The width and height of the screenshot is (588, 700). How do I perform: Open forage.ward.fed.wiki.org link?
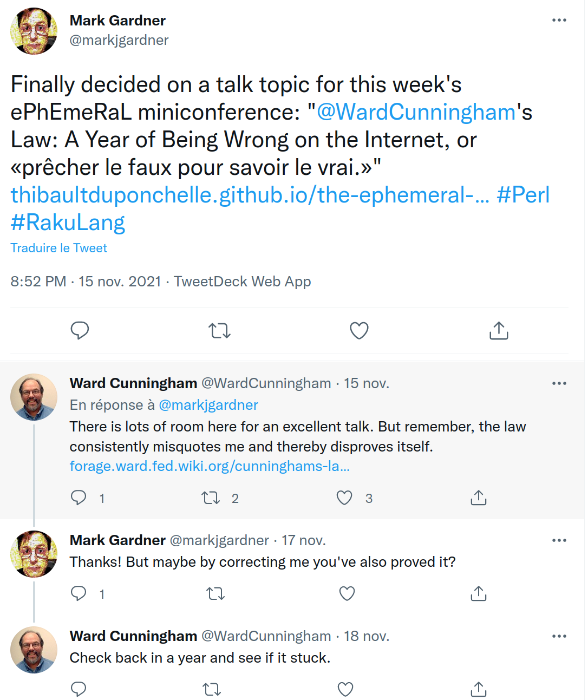click(210, 466)
